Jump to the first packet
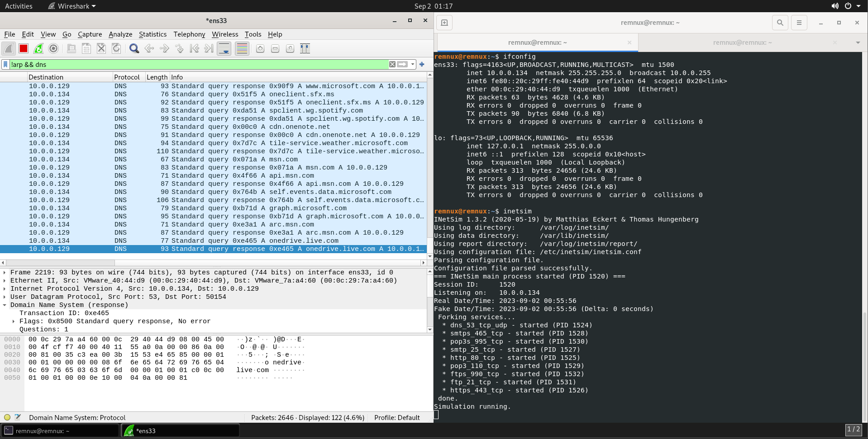Image resolution: width=868 pixels, height=439 pixels. (x=194, y=48)
